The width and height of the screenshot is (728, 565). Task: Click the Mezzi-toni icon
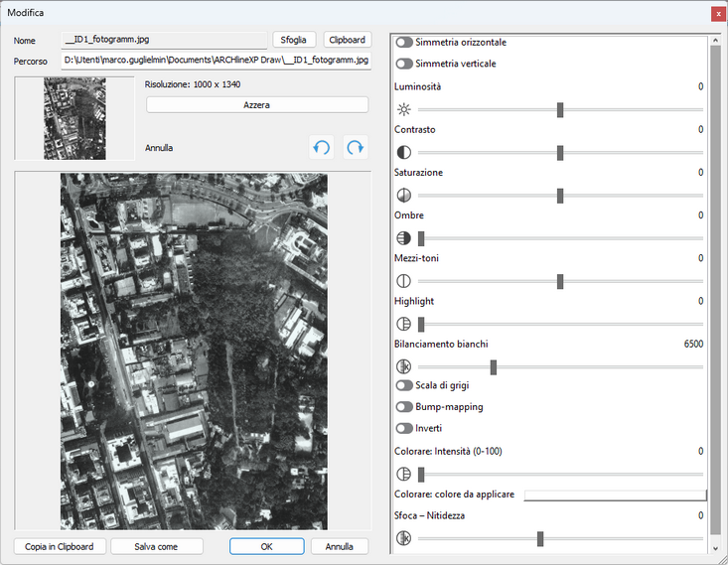click(x=404, y=281)
